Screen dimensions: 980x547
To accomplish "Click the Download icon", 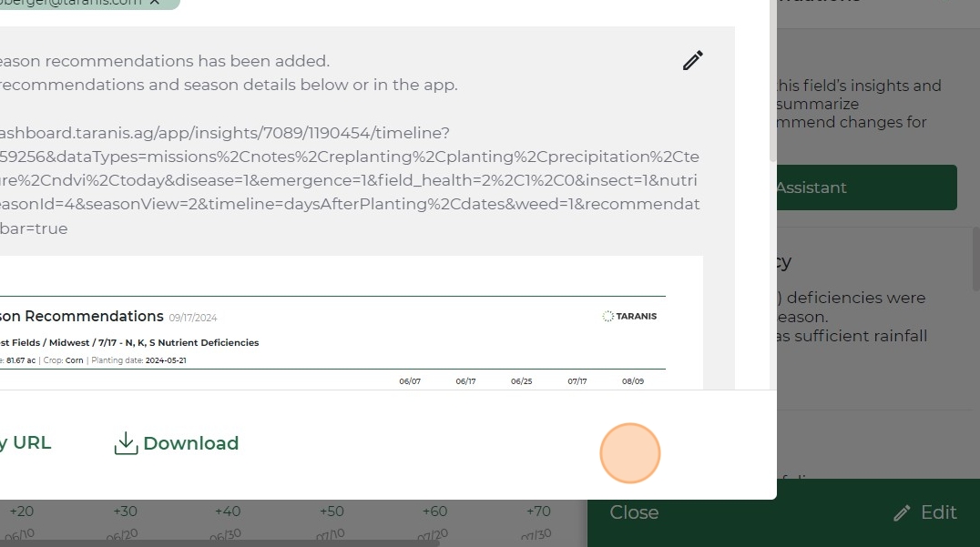I will coord(126,443).
